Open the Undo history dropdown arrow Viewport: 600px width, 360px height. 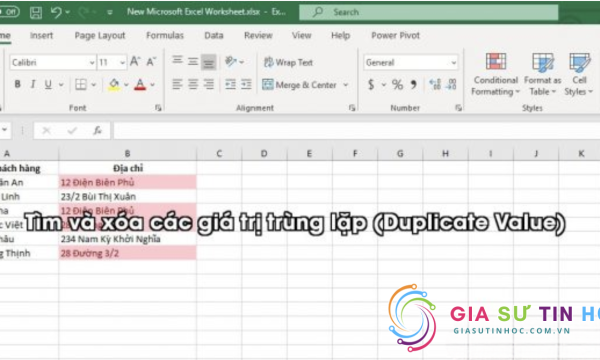pyautogui.click(x=68, y=13)
